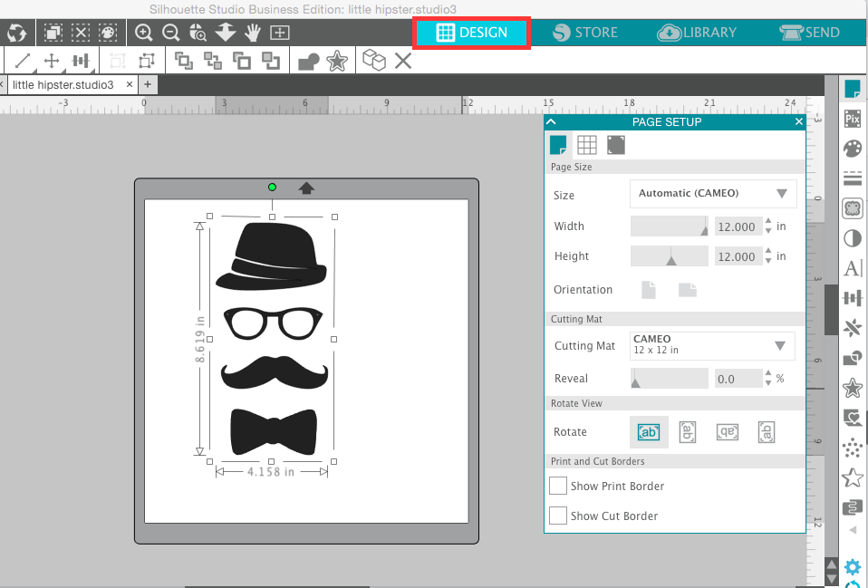Open the Text Style panel
Viewport: 868px width, 588px height.
tap(853, 267)
